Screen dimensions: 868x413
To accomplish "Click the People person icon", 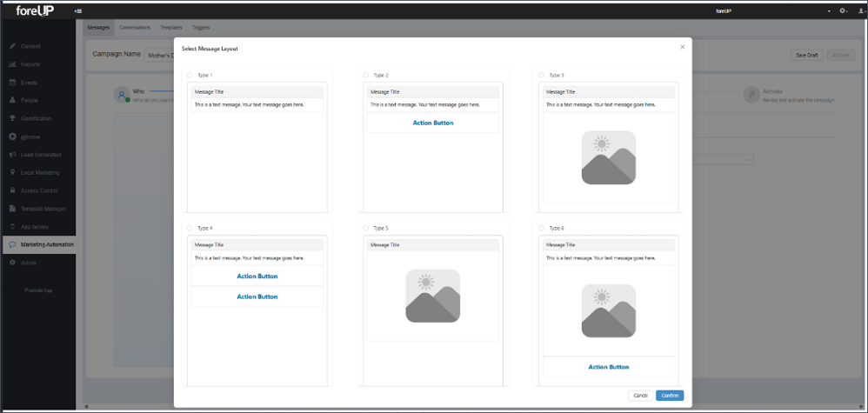I will (x=12, y=101).
